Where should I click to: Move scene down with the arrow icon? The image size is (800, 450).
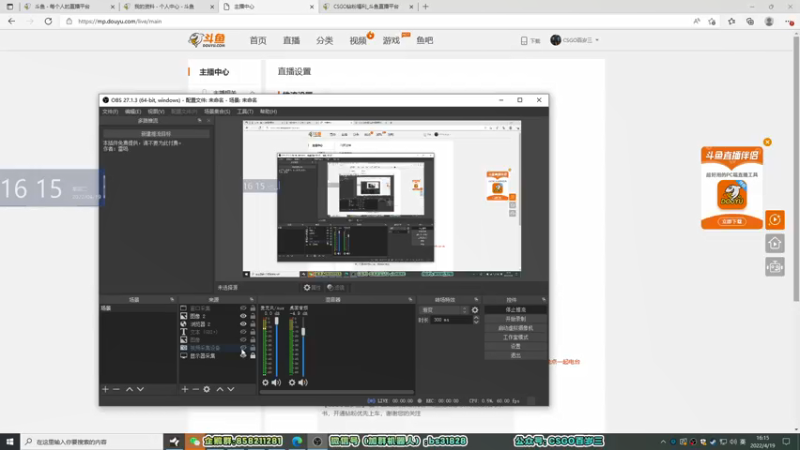pos(140,389)
